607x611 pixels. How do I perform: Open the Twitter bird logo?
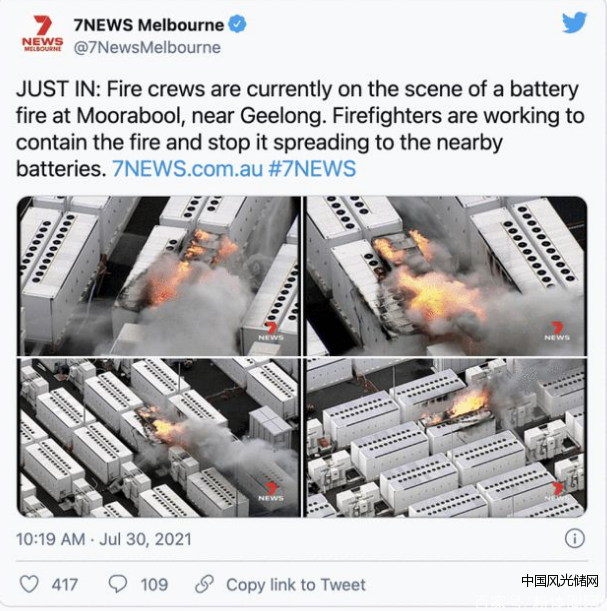[574, 23]
